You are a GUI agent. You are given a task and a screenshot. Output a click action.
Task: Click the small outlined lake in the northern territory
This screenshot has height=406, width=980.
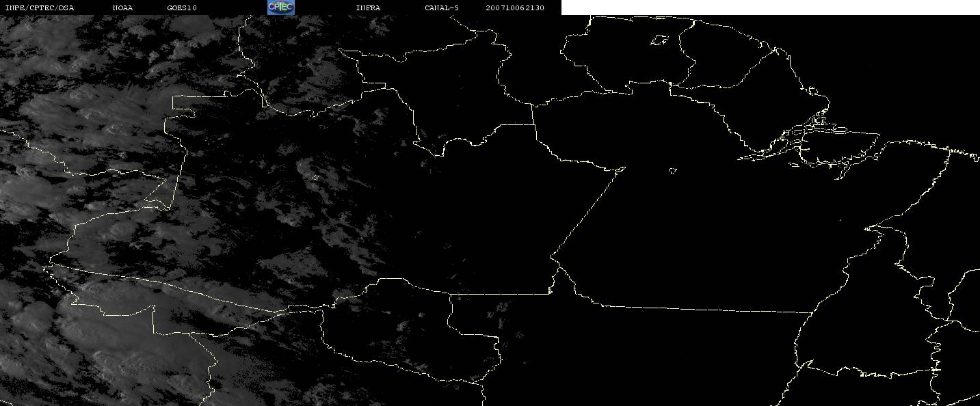coord(659,40)
